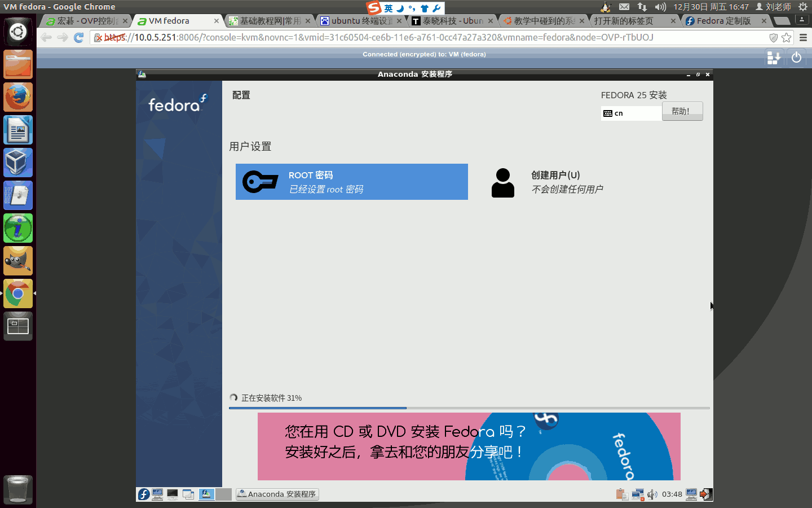812x508 pixels.
Task: Click the show desktop icon in VM taskbar
Action: point(158,494)
